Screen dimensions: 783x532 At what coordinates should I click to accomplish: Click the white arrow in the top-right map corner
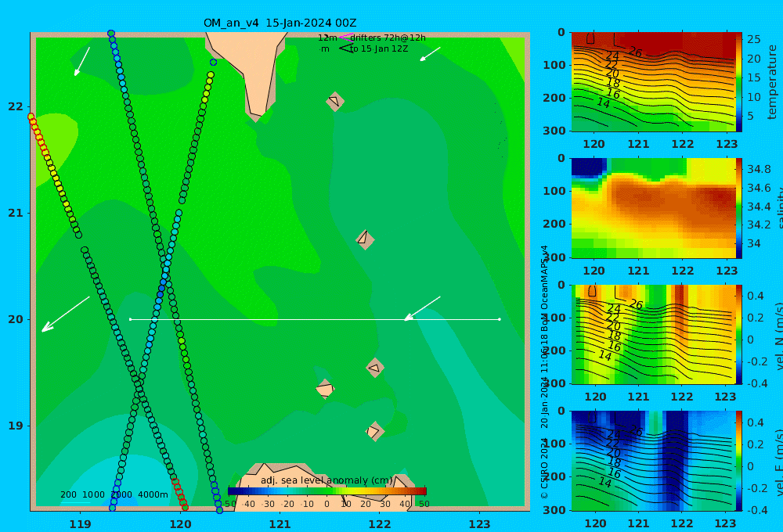pos(430,54)
